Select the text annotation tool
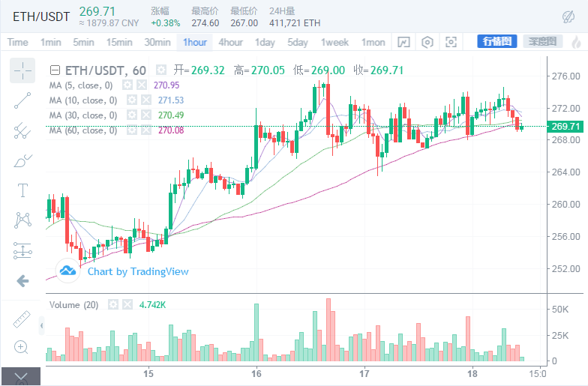 click(22, 190)
